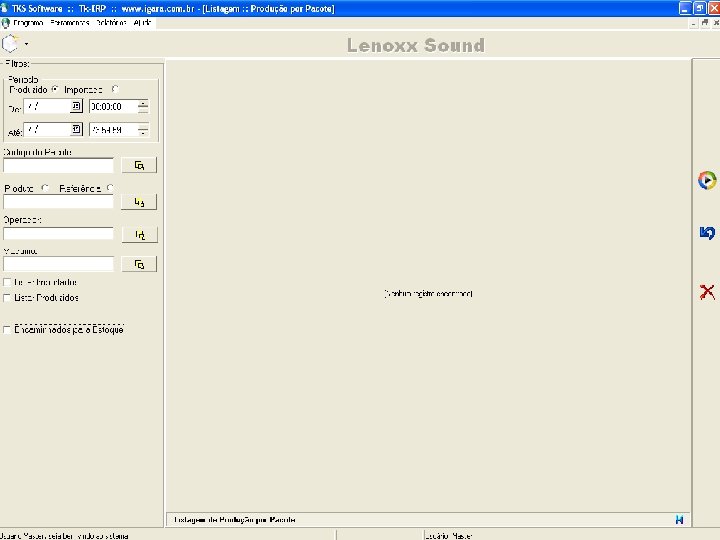Click the De date input field
The image size is (720, 540).
click(47, 107)
